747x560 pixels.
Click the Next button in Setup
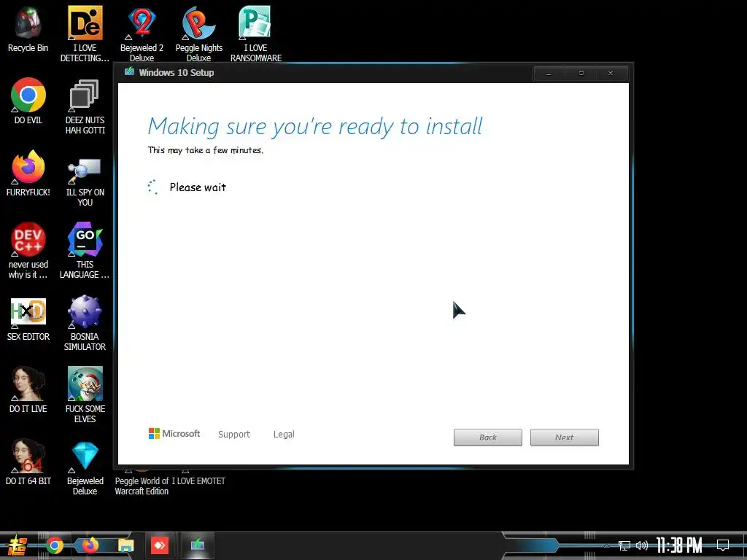pos(565,437)
